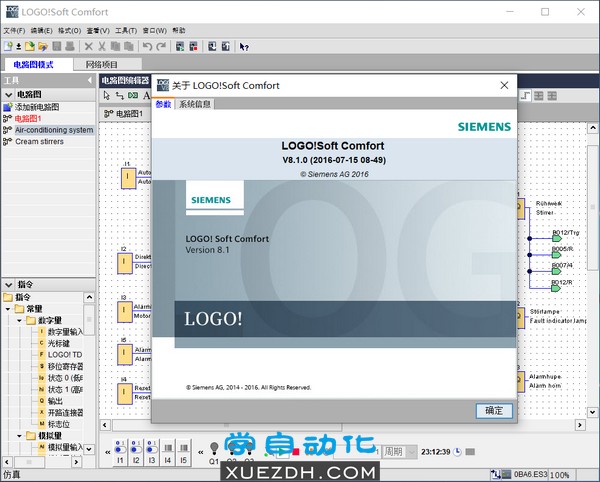Click the Redo arrow icon

click(x=161, y=46)
